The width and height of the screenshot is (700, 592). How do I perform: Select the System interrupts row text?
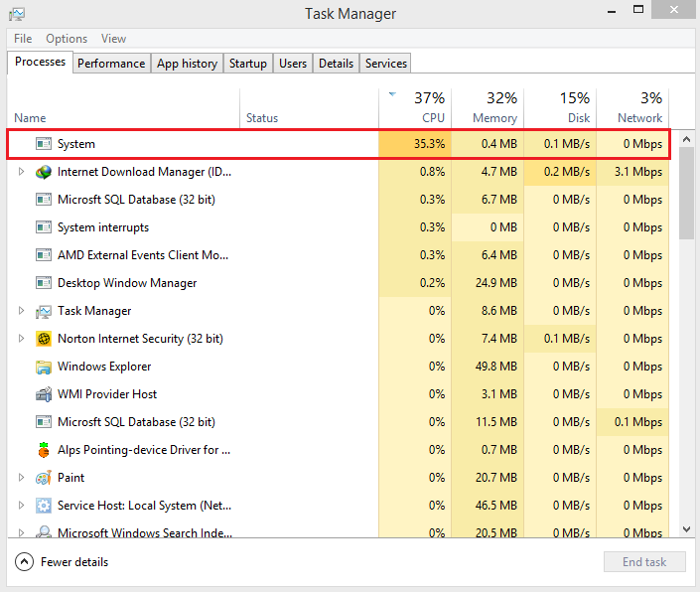103,227
